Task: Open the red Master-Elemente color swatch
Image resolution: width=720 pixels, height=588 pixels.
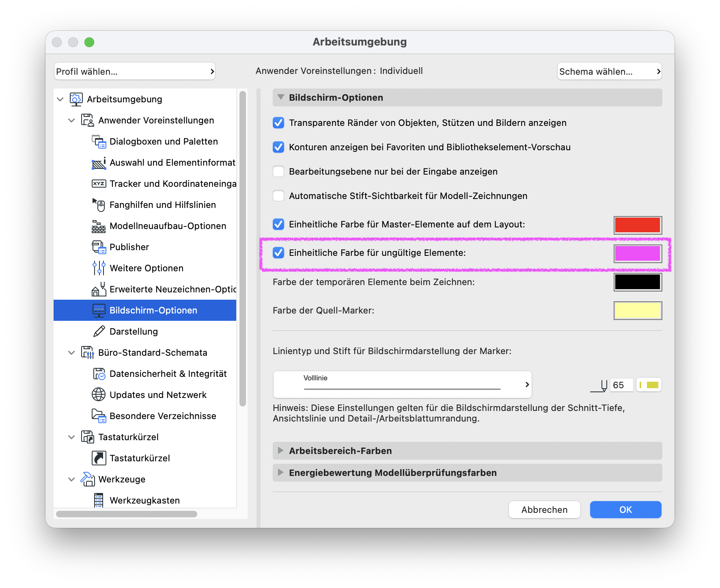Action: (x=638, y=225)
